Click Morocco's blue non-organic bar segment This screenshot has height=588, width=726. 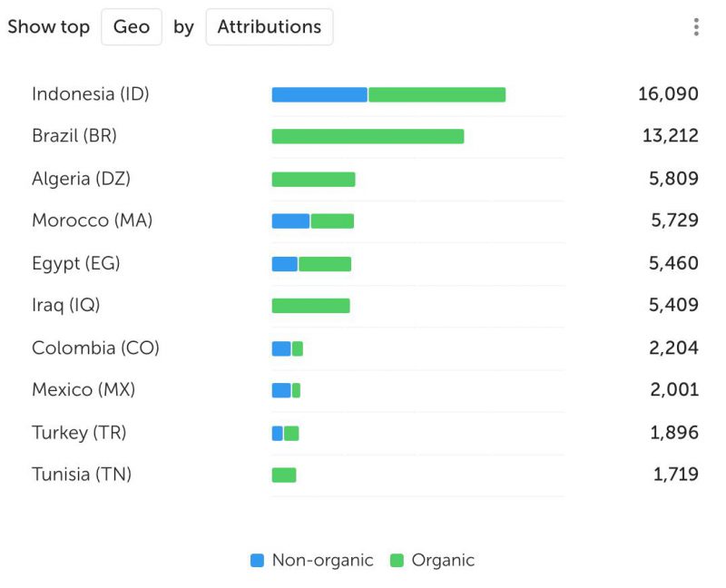[290, 220]
